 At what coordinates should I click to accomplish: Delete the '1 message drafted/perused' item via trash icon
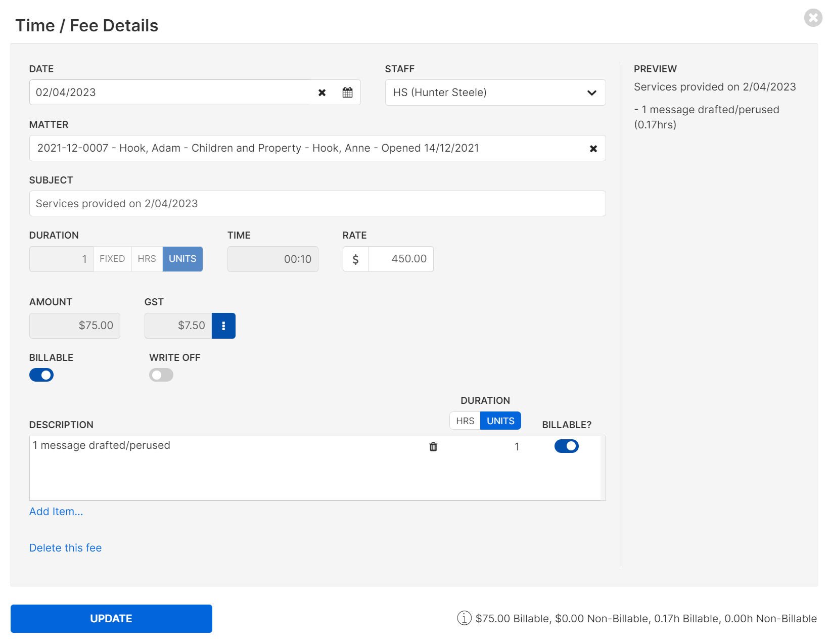pyautogui.click(x=433, y=446)
